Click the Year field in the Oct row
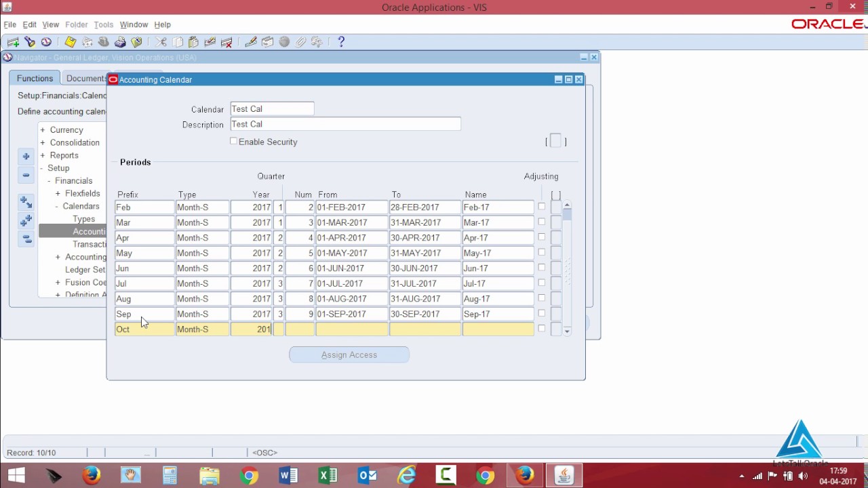The image size is (868, 488). point(252,329)
